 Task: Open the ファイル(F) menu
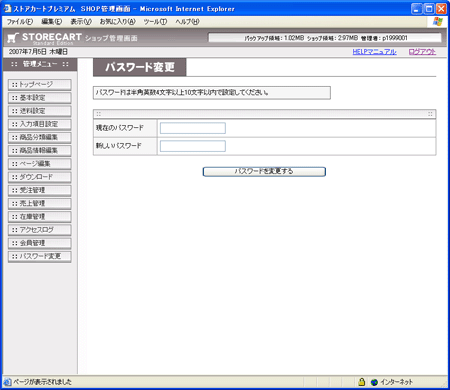(x=20, y=22)
